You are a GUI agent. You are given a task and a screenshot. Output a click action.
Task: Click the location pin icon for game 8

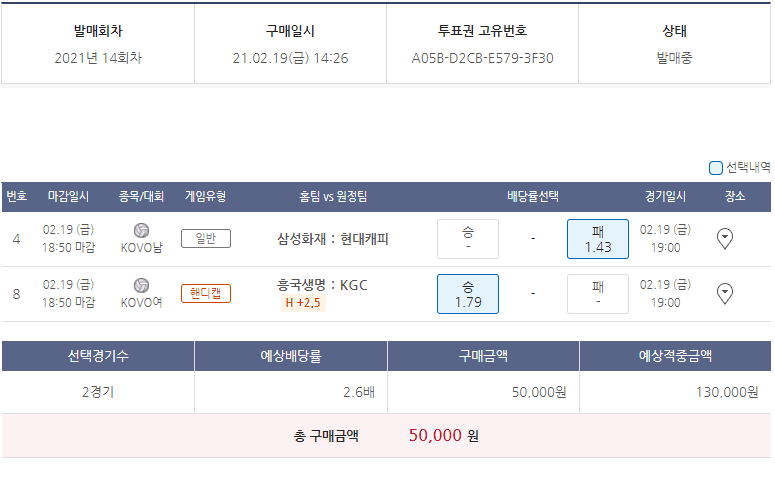coord(726,293)
